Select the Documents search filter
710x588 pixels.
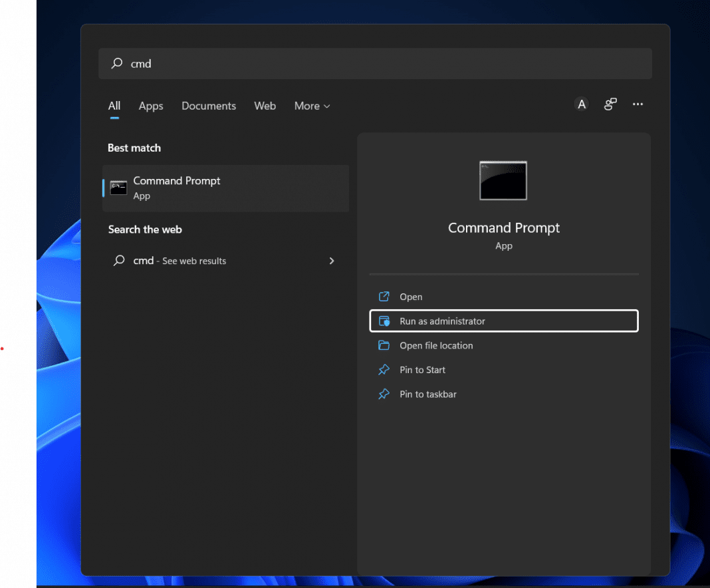click(209, 106)
